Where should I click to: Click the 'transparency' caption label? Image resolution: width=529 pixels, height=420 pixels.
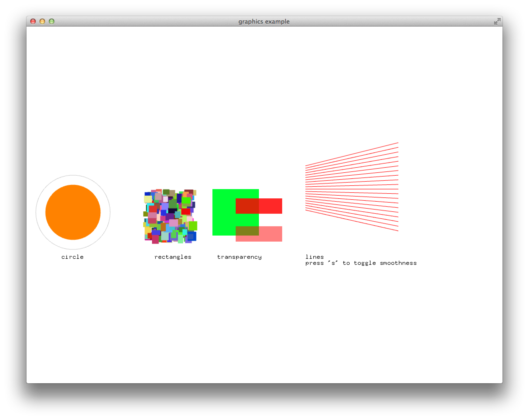pyautogui.click(x=239, y=257)
